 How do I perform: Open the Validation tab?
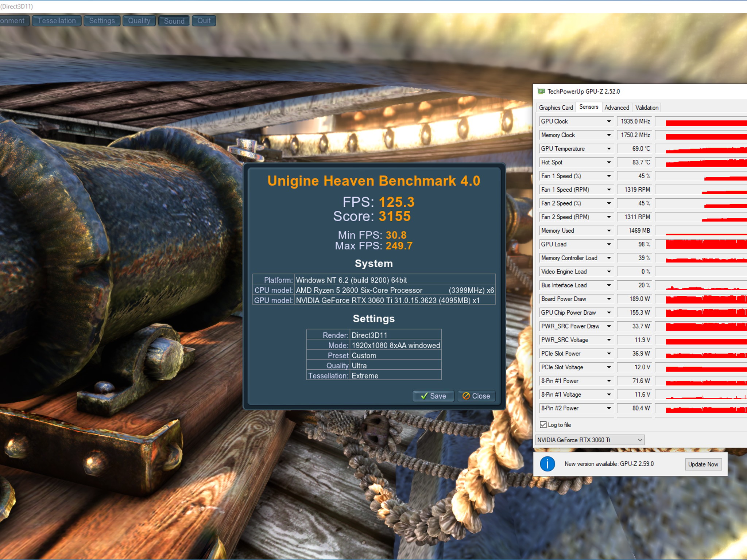647,108
